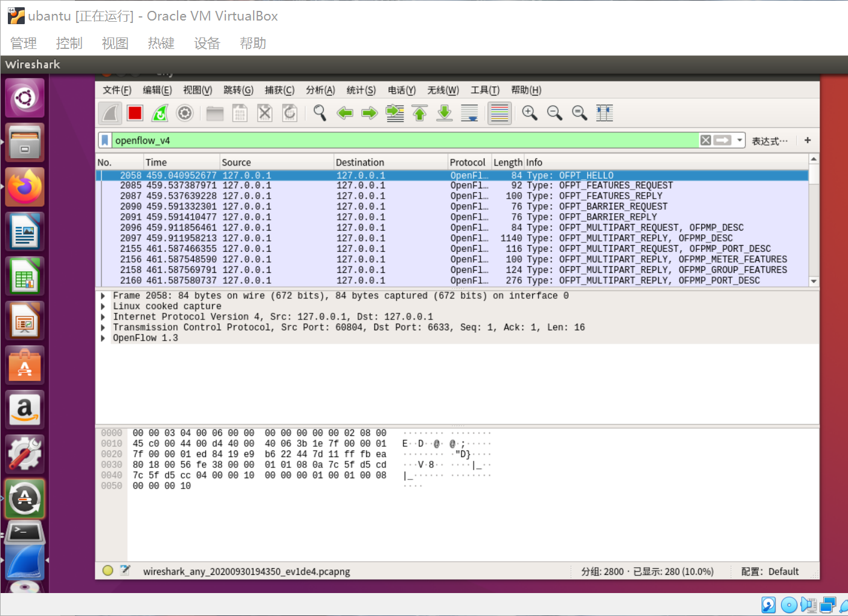Select packet 2156 OFPMP_METER_FEATURES row
The width and height of the screenshot is (848, 616).
tap(452, 260)
